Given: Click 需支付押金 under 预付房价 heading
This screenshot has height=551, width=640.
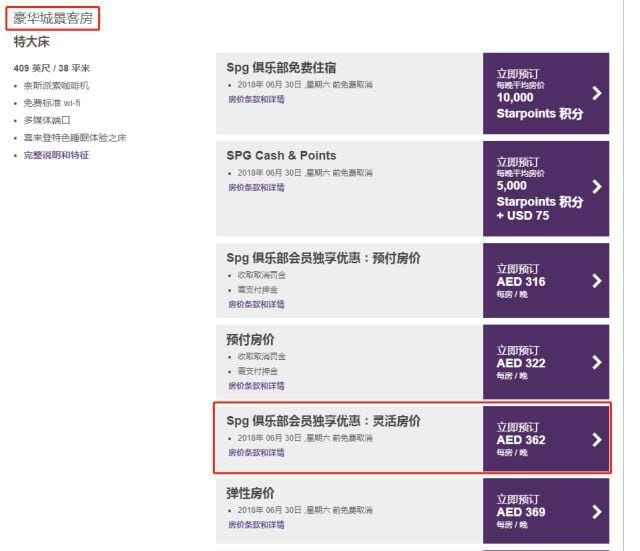Looking at the screenshot, I should 258,371.
